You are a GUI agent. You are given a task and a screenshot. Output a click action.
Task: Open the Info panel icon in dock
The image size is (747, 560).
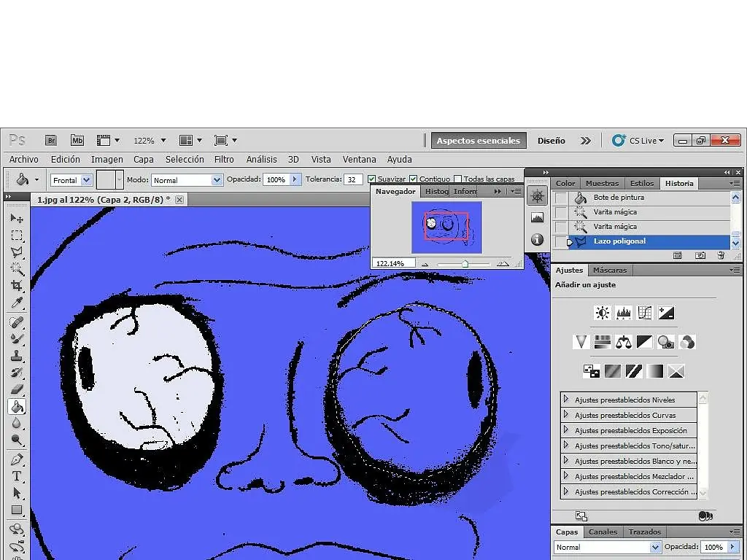537,239
